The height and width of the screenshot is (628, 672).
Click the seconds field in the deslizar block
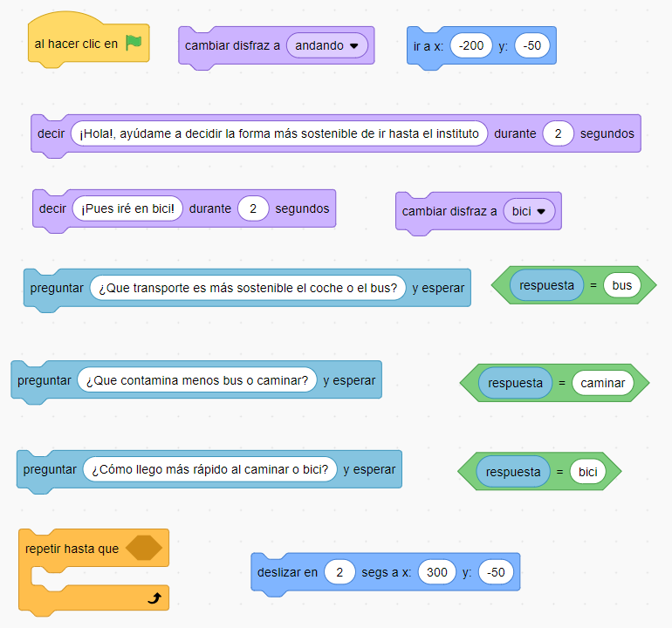(339, 572)
